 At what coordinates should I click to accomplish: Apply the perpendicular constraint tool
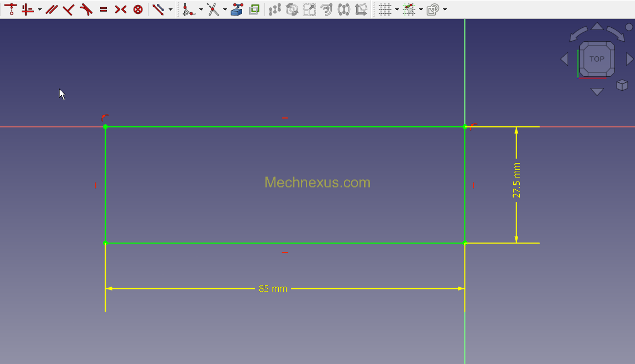click(x=68, y=9)
